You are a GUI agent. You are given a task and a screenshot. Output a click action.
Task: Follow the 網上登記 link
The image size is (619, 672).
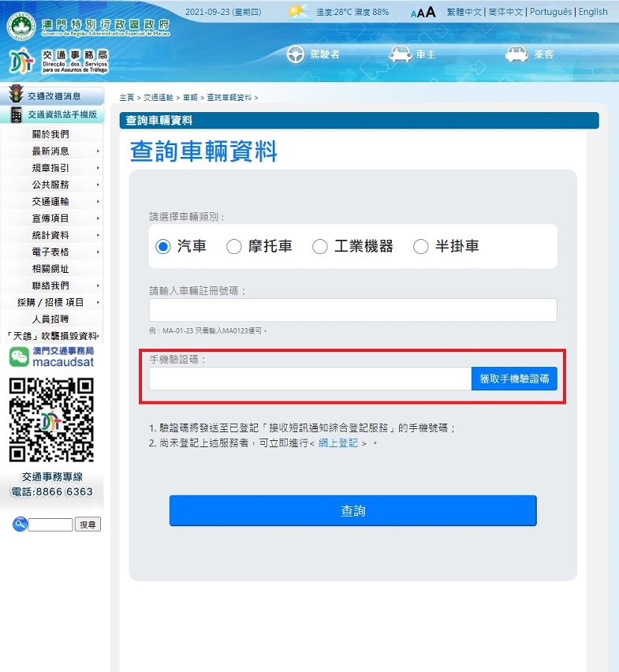(x=337, y=443)
